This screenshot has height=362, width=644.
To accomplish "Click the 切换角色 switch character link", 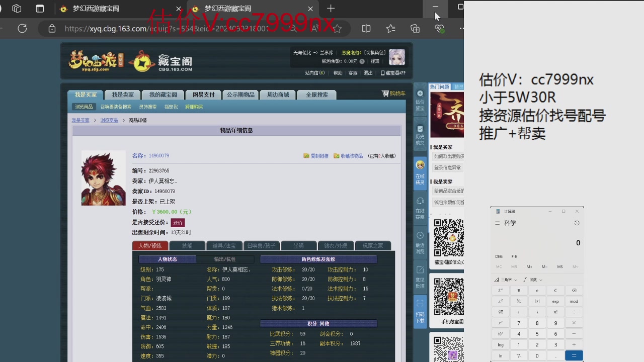I will tap(375, 53).
